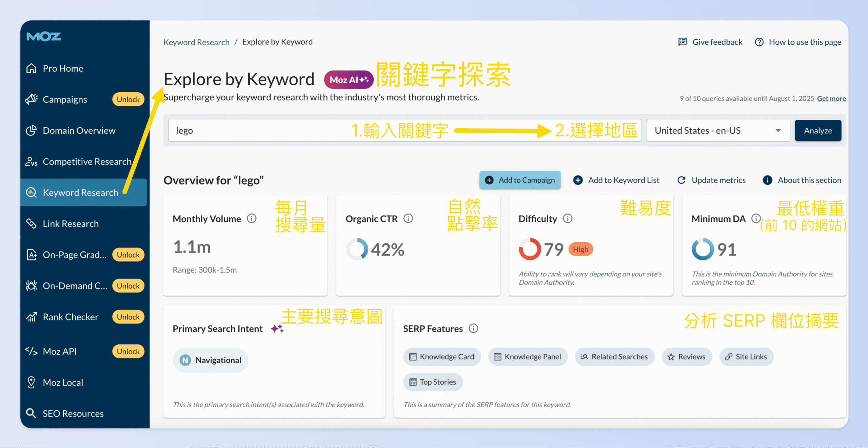The image size is (868, 448).
Task: Open Rank Checker from the sidebar
Action: tap(70, 317)
